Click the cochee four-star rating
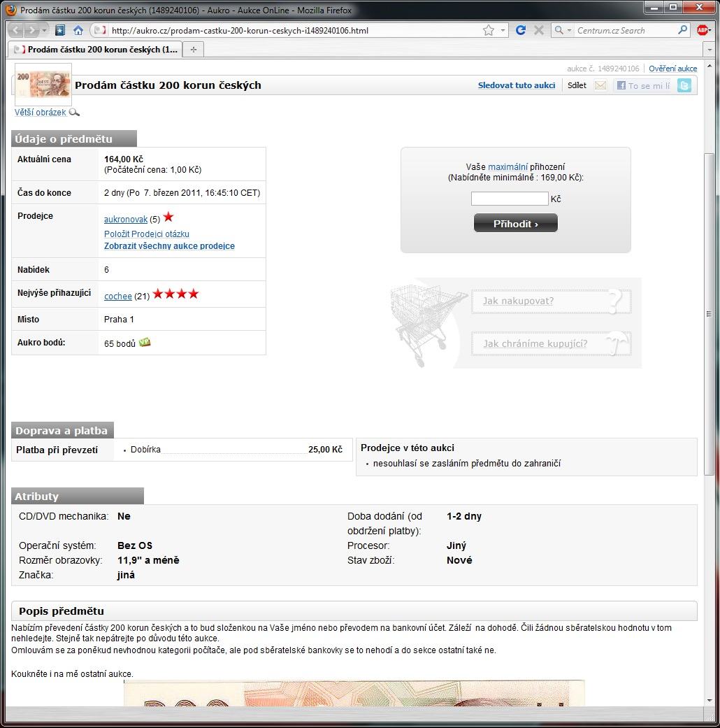Image resolution: width=720 pixels, height=728 pixels. pyautogui.click(x=176, y=294)
